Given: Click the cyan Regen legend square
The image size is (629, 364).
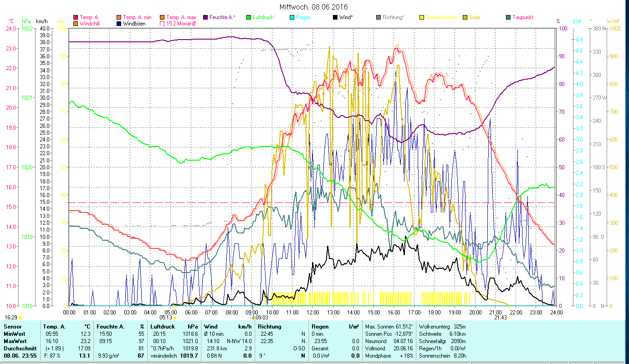Looking at the screenshot, I should [x=291, y=17].
